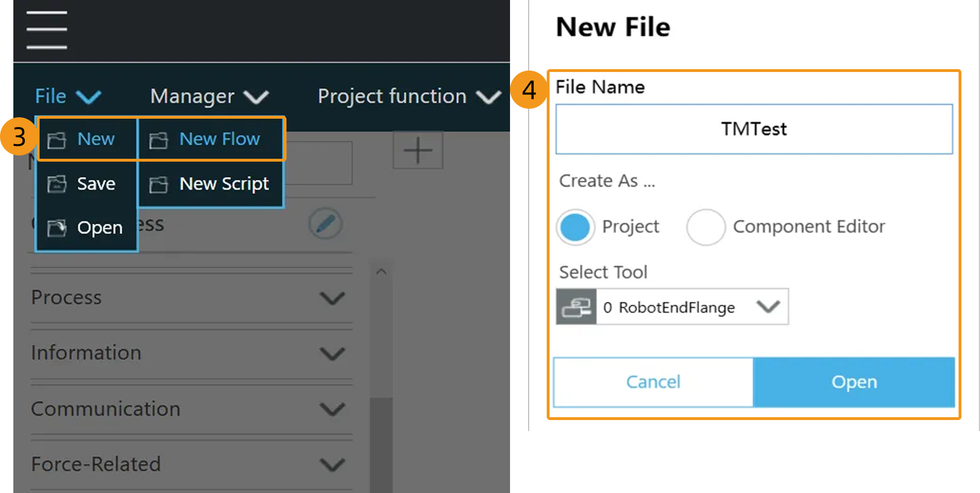Click the folder icon beside New Script

tap(158, 185)
